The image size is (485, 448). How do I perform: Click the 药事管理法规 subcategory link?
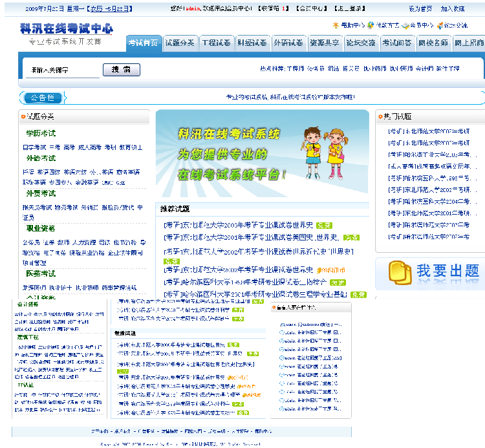pyautogui.click(x=119, y=288)
